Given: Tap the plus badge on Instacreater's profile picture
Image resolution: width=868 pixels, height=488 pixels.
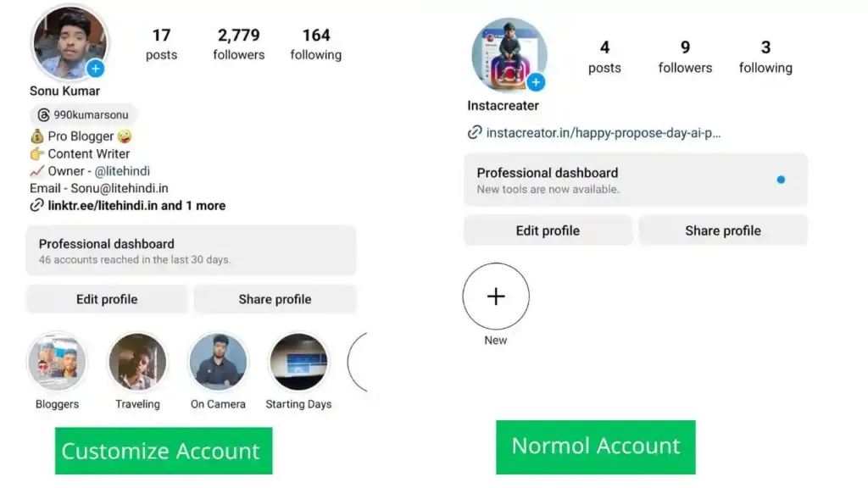Looking at the screenshot, I should coord(536,82).
